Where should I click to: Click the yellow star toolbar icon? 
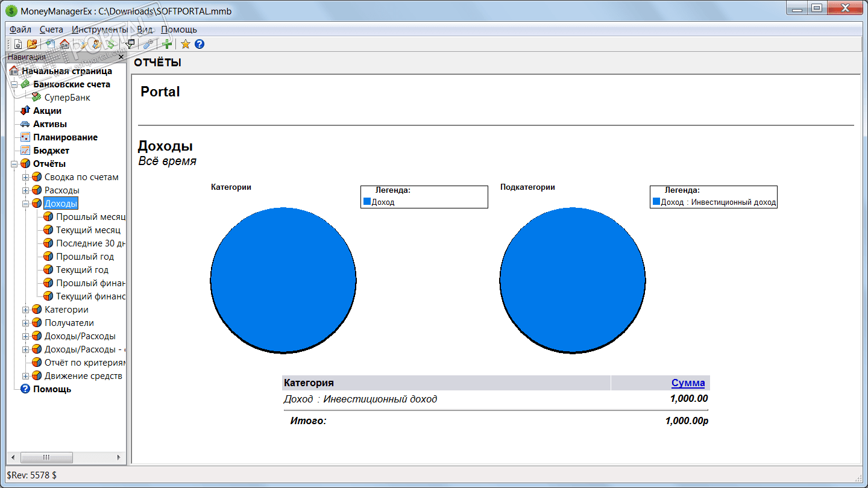[186, 44]
